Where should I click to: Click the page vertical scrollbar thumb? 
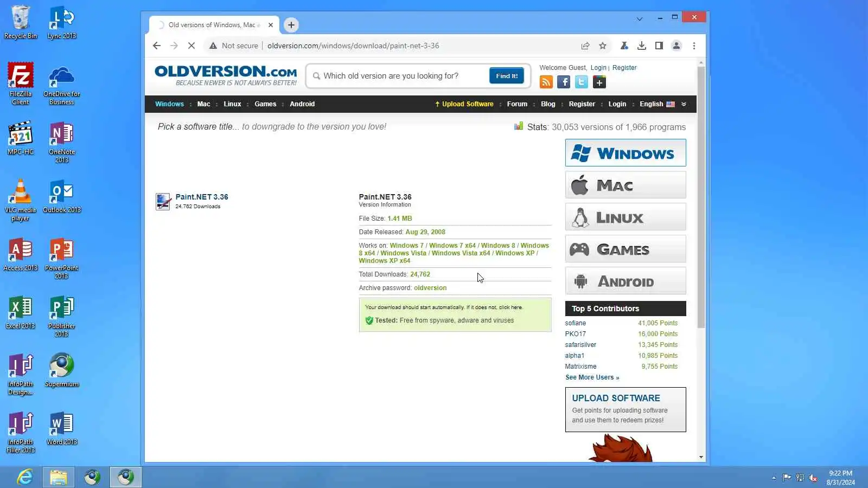point(701,197)
